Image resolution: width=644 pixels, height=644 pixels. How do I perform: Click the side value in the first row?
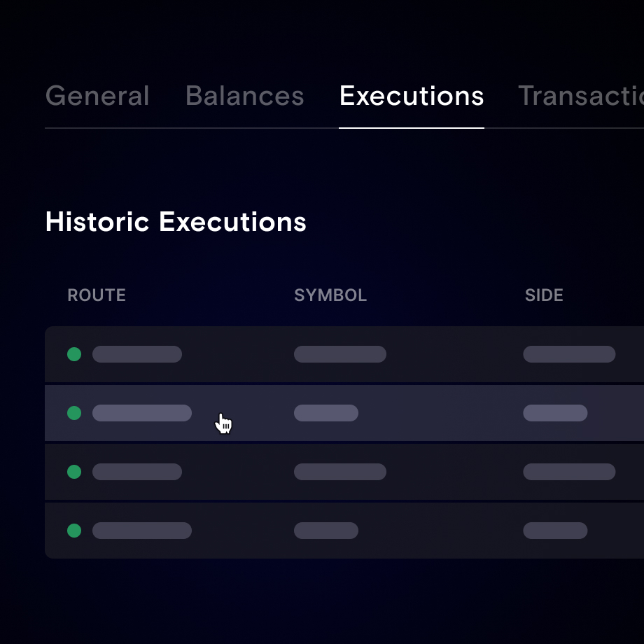[x=569, y=354]
